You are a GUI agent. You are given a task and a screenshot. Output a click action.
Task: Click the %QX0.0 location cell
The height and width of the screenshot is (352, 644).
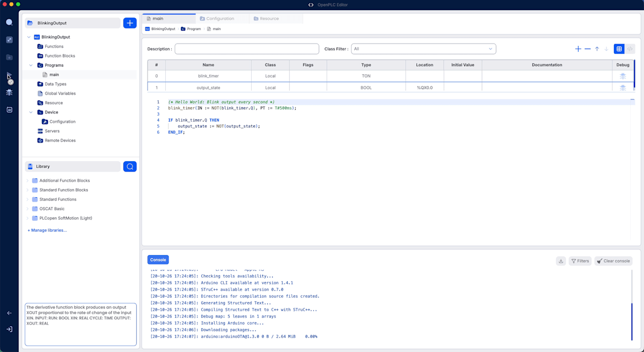click(x=425, y=88)
